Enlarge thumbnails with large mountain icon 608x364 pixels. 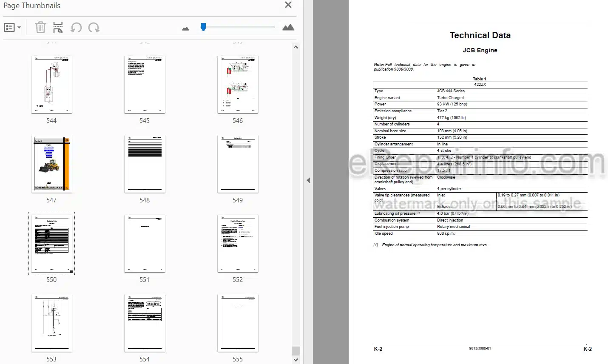(x=288, y=28)
